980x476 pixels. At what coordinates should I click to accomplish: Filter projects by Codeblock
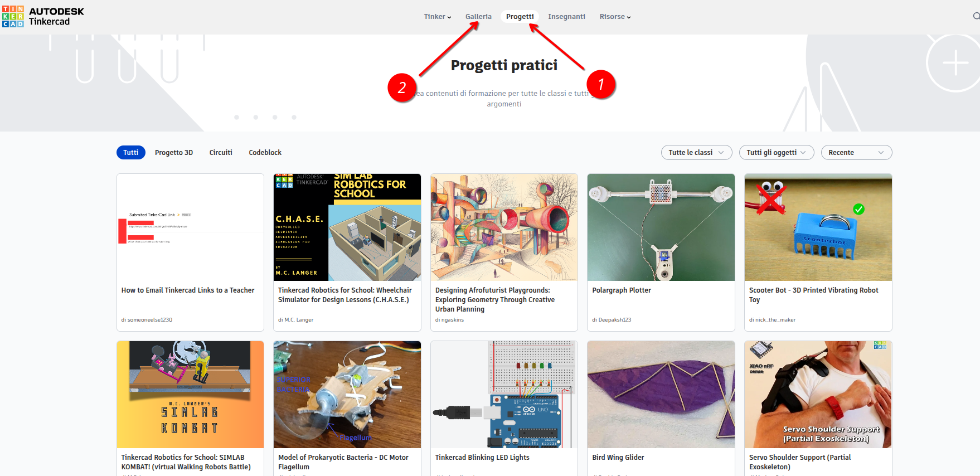265,153
